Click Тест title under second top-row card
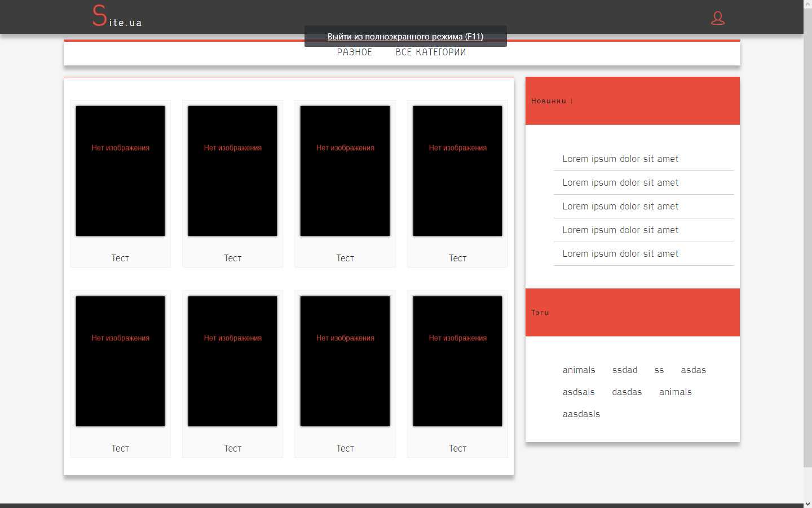812x508 pixels. [232, 259]
